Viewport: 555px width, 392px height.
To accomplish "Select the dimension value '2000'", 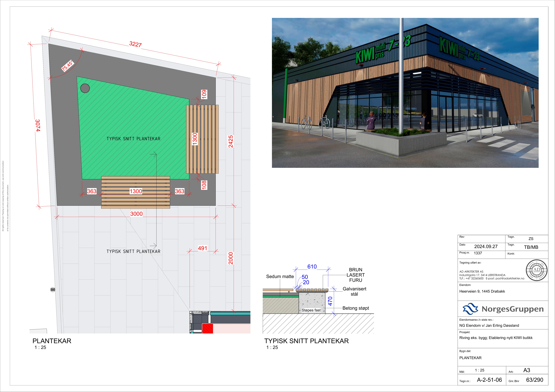I will pyautogui.click(x=231, y=258).
